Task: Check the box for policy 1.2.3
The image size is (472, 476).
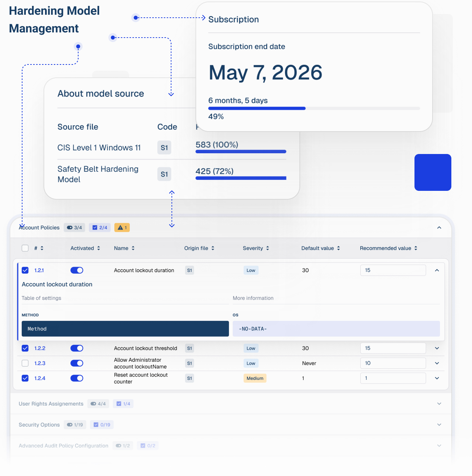Action: click(25, 363)
